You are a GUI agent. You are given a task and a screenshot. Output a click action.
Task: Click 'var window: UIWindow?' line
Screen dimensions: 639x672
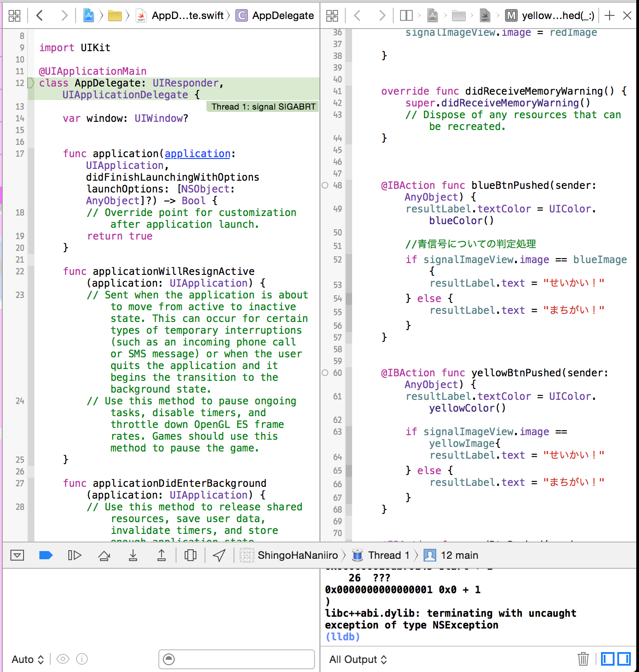pos(125,118)
